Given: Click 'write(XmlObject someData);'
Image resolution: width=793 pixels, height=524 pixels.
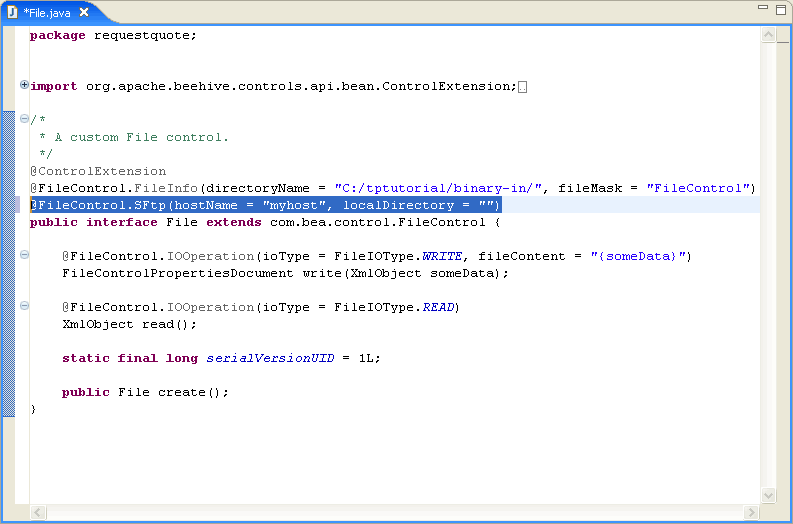Looking at the screenshot, I should pos(406,274).
